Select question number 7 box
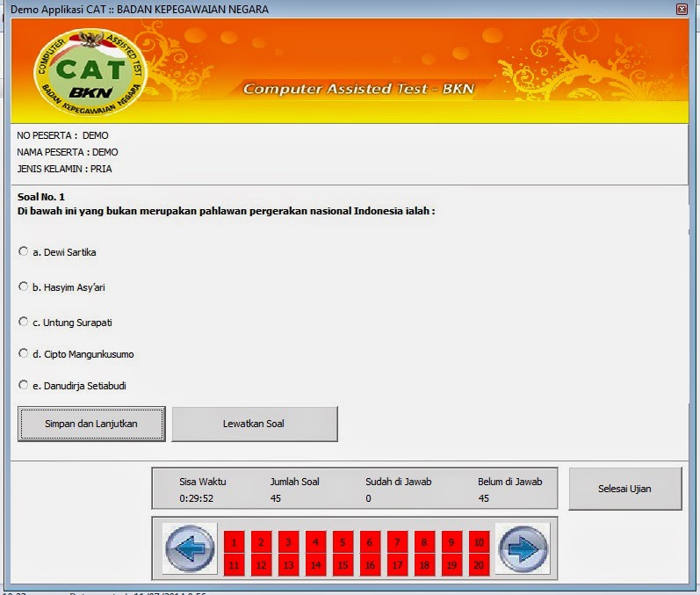Viewport: 700px width, 595px height. [x=397, y=542]
